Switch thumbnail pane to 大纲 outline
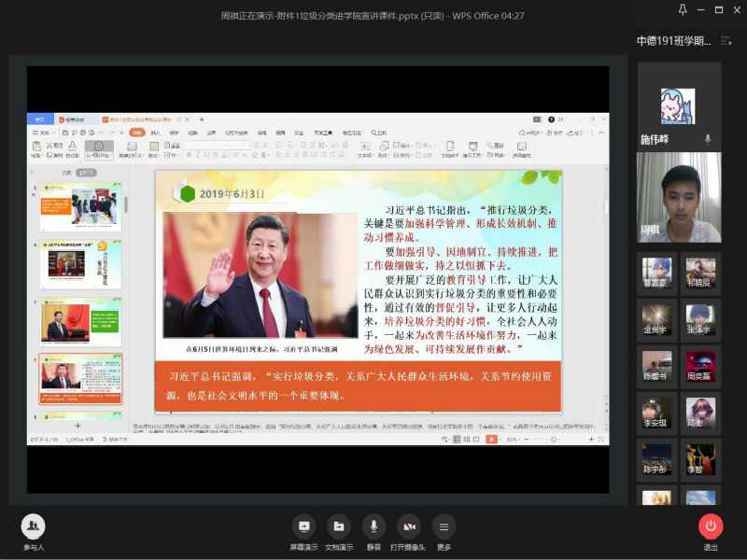 click(x=66, y=173)
